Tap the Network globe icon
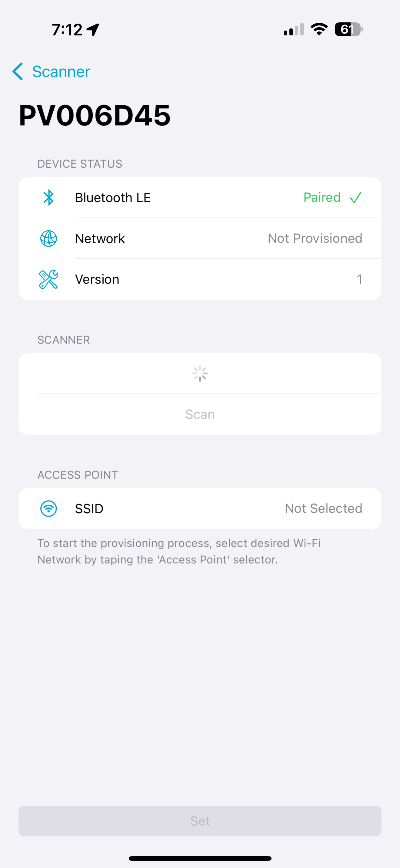The height and width of the screenshot is (868, 400). [x=48, y=238]
